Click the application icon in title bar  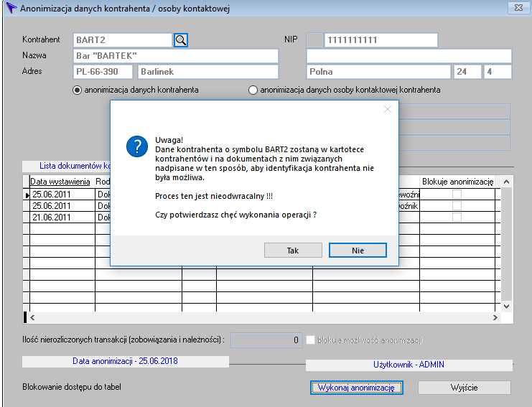(10, 9)
